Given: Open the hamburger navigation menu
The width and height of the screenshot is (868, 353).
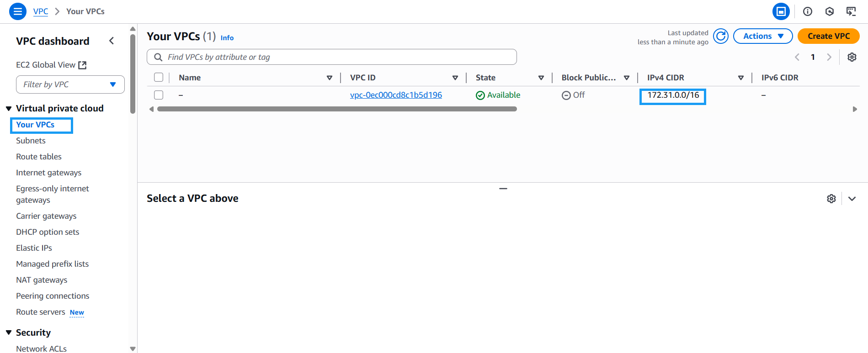Looking at the screenshot, I should click(17, 11).
